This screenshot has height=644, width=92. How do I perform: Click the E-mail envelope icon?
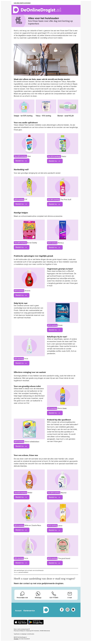(x=70, y=593)
